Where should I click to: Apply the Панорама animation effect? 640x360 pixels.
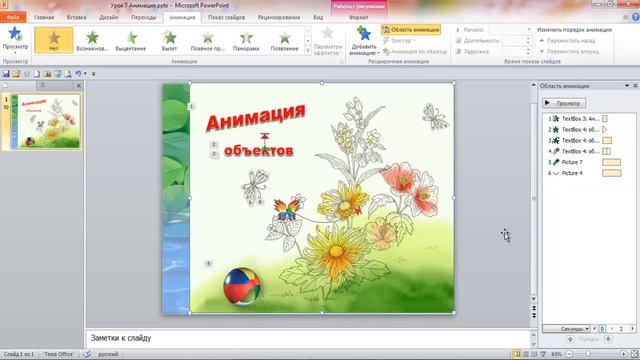(246, 40)
